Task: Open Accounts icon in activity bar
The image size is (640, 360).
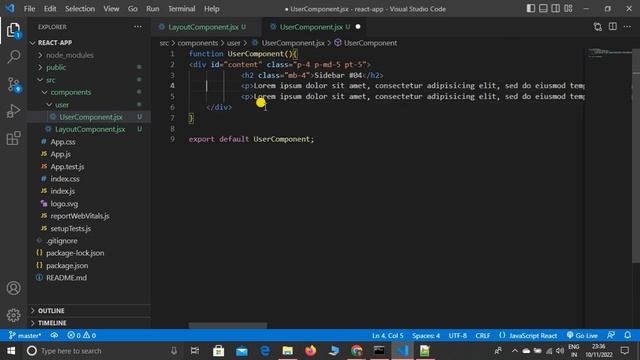Action: [x=13, y=288]
